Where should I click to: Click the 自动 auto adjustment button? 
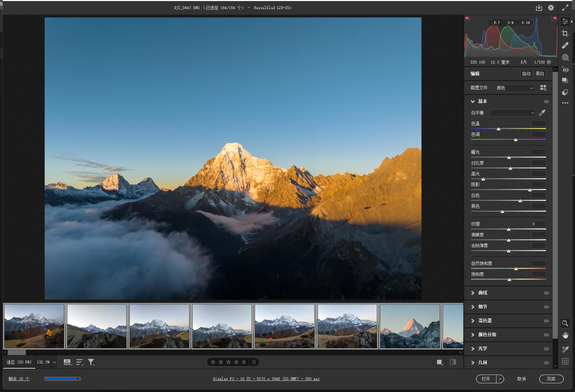pos(526,74)
